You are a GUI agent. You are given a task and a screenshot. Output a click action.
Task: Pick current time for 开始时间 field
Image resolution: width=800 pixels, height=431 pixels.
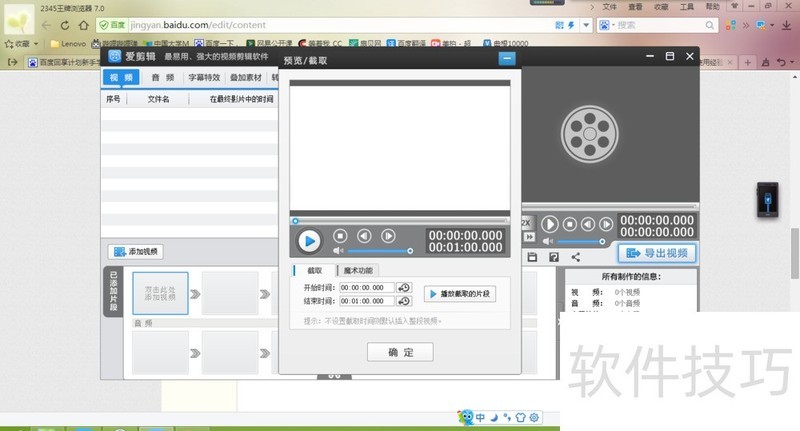point(404,287)
